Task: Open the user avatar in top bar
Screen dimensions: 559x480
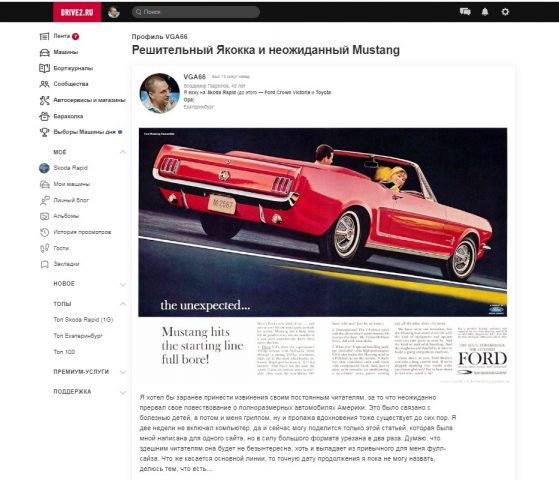Action: [114, 12]
